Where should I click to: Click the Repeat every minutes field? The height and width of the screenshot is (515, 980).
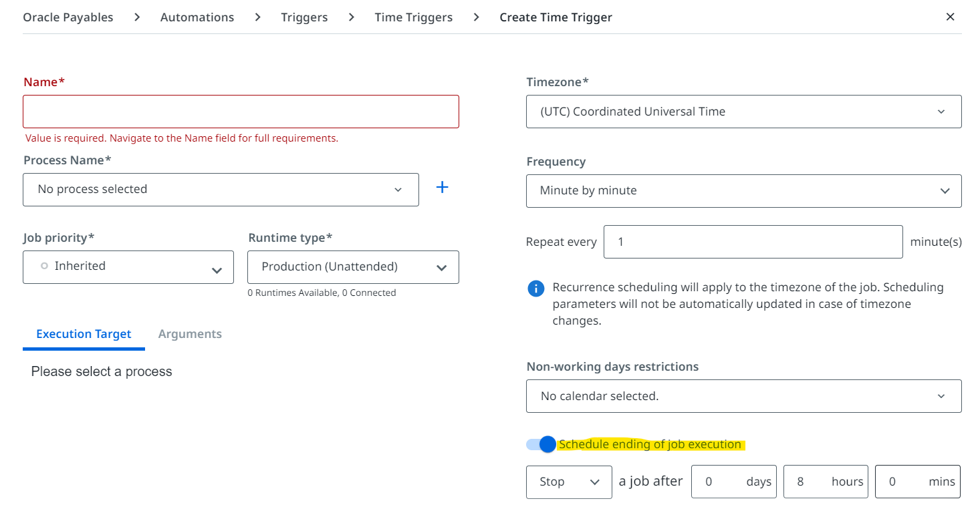tap(753, 242)
